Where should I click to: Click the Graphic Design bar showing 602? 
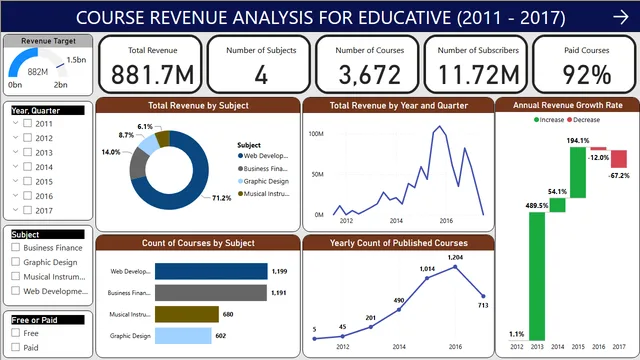(x=183, y=336)
